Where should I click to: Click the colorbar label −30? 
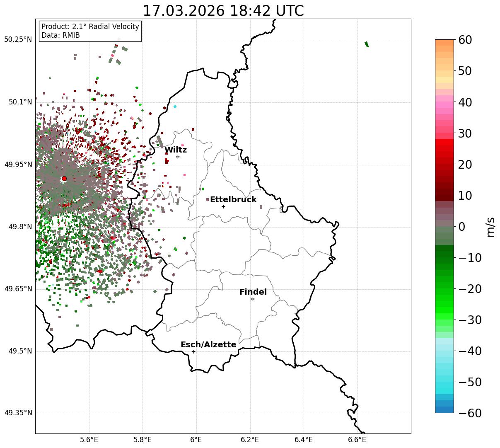[x=469, y=320]
